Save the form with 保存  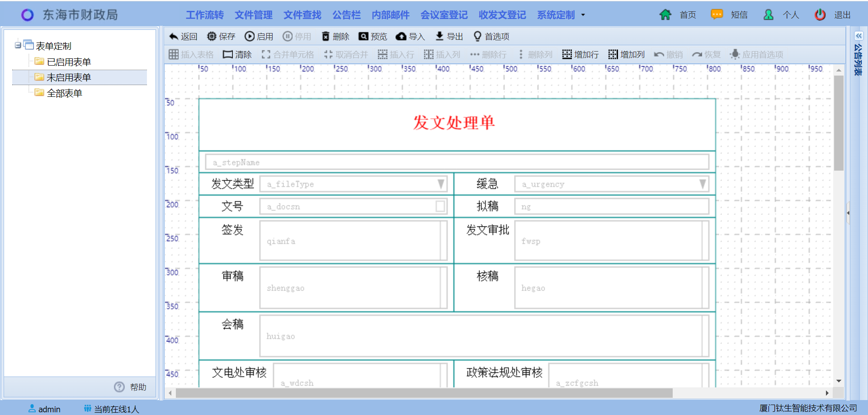point(221,37)
